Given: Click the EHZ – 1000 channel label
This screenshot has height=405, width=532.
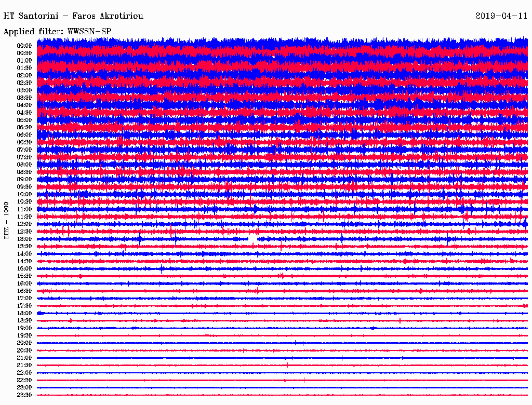Looking at the screenshot, I should coord(6,221).
